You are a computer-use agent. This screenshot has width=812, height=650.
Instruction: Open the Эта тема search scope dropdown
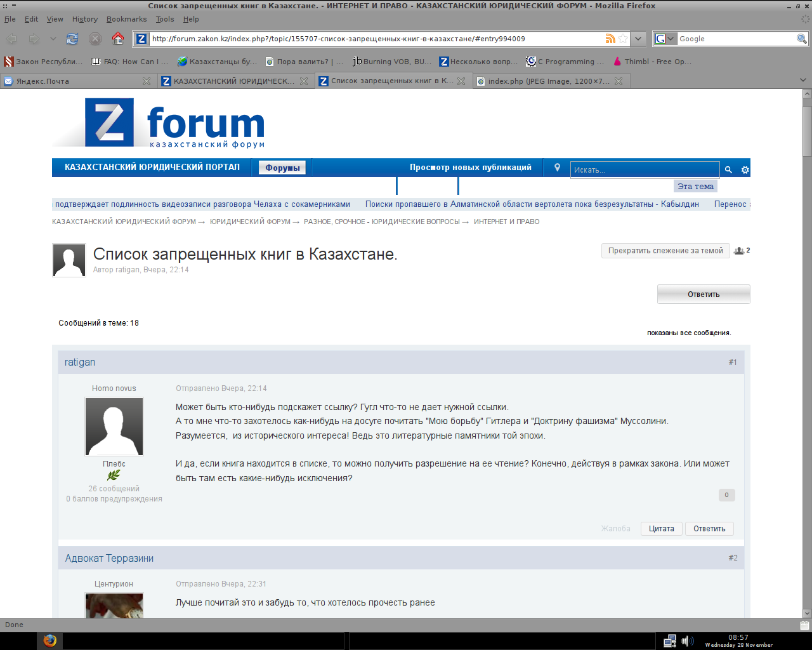696,186
